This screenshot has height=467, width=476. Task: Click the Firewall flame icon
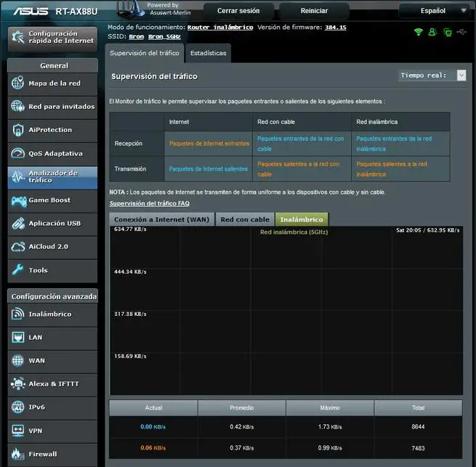[17, 454]
